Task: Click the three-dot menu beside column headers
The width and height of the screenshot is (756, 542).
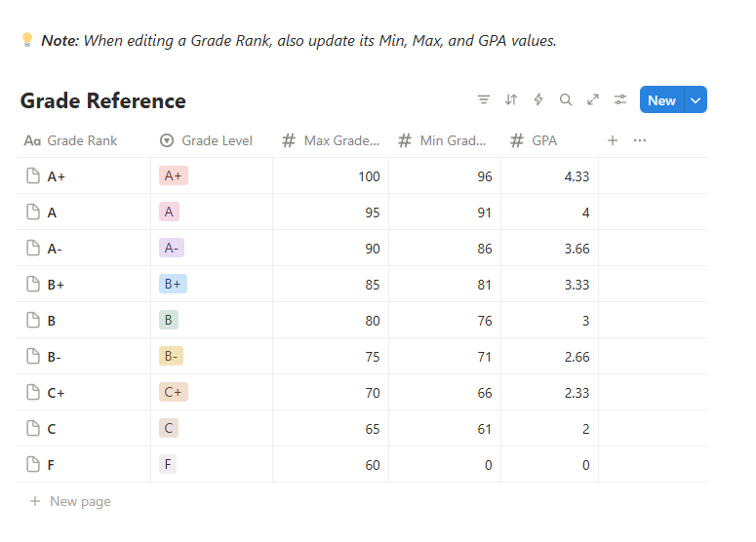Action: [x=640, y=140]
